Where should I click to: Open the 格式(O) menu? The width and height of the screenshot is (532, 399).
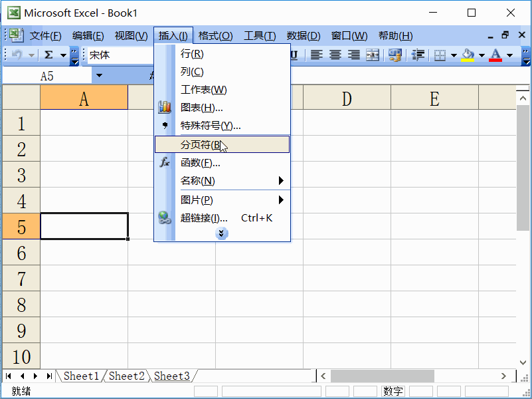pyautogui.click(x=215, y=36)
